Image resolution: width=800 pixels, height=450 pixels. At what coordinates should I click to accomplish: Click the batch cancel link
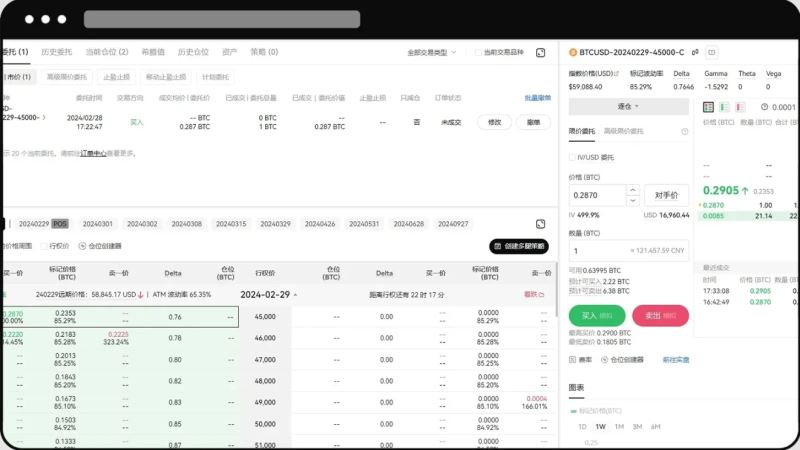[x=538, y=98]
